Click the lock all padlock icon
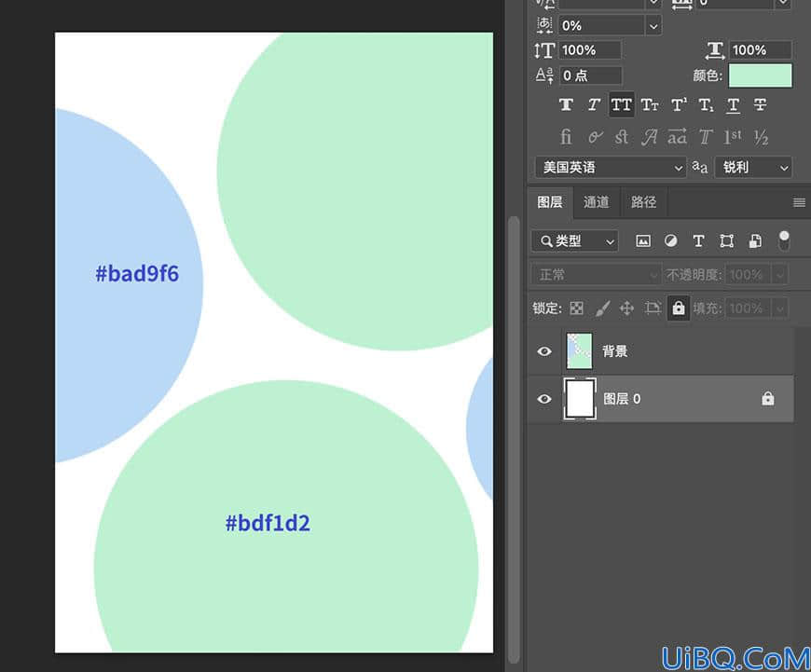 [678, 309]
